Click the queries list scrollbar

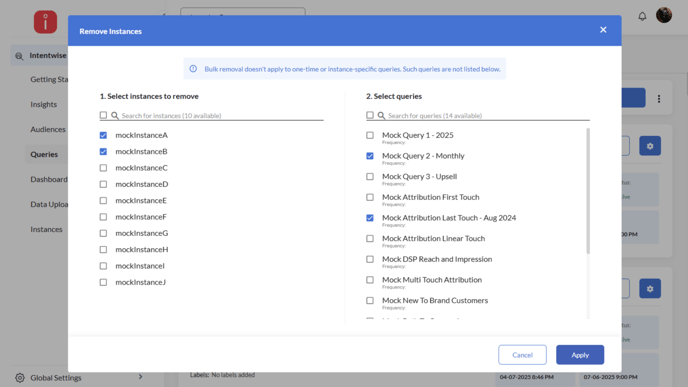click(x=588, y=191)
